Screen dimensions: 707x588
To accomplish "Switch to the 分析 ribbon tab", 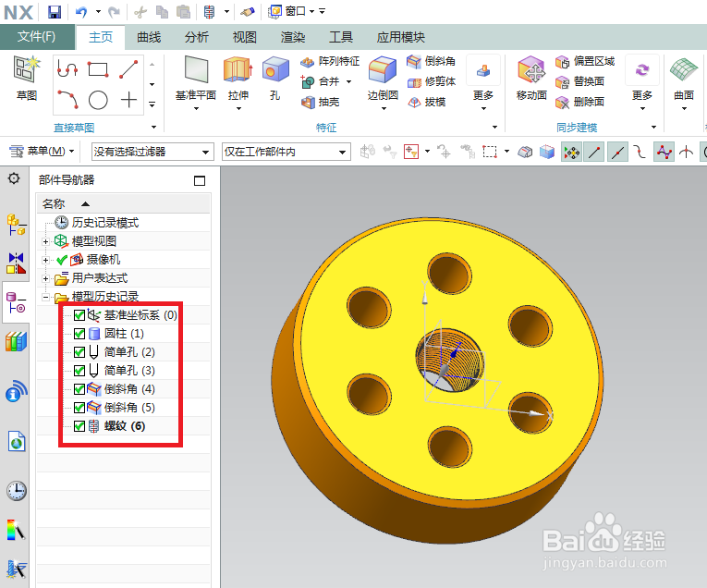I will point(197,37).
